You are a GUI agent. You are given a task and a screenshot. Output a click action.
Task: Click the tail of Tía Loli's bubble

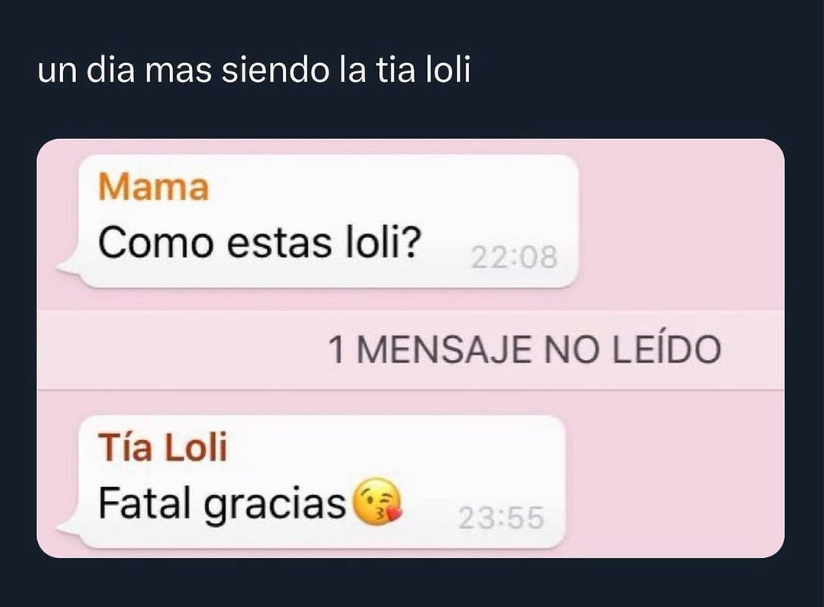click(70, 527)
